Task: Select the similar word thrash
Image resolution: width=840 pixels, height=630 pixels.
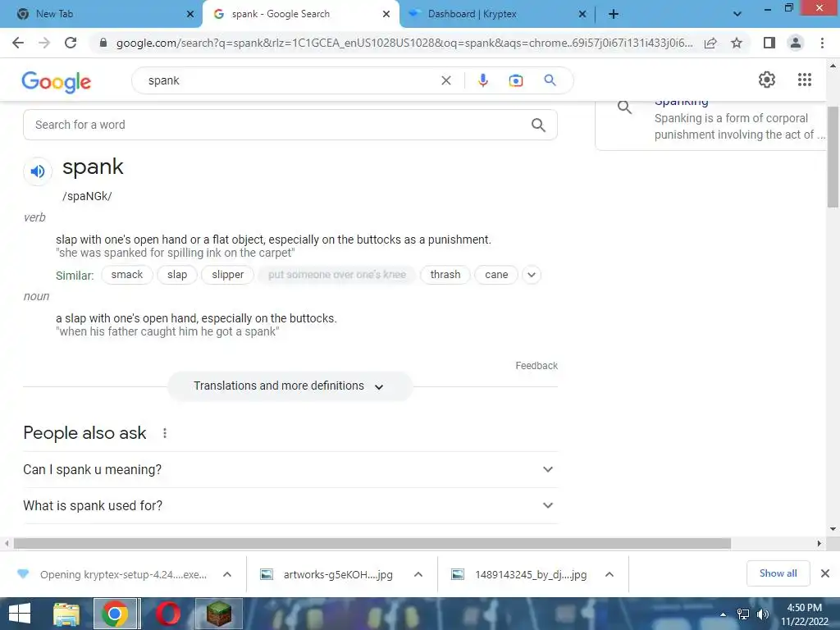Action: point(445,275)
